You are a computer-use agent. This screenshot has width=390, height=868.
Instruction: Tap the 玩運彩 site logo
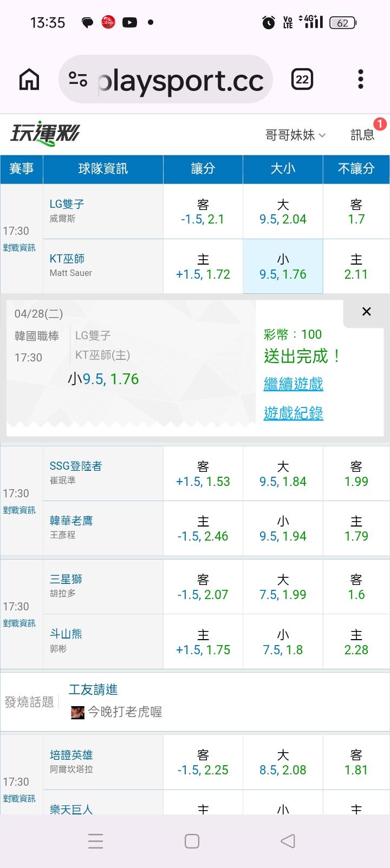pyautogui.click(x=45, y=133)
